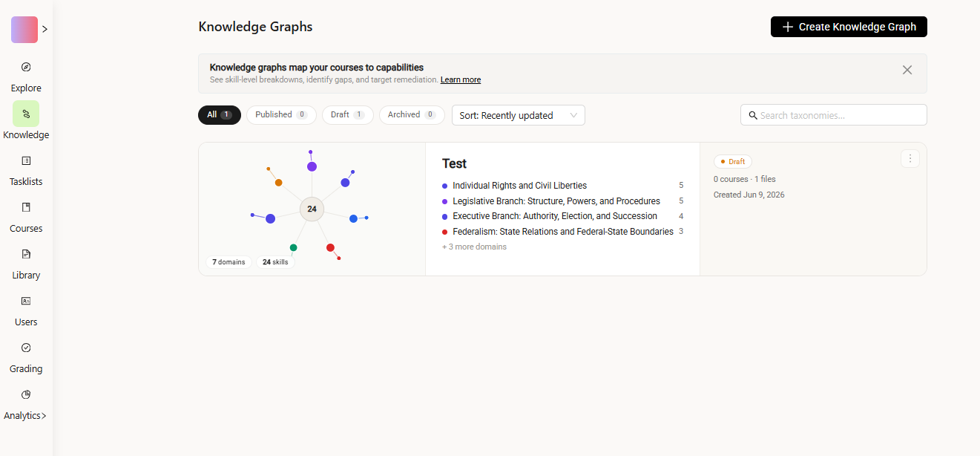The height and width of the screenshot is (456, 980).
Task: Click Legislative Branch: Structure, Powers, and Procedures
Action: point(556,201)
